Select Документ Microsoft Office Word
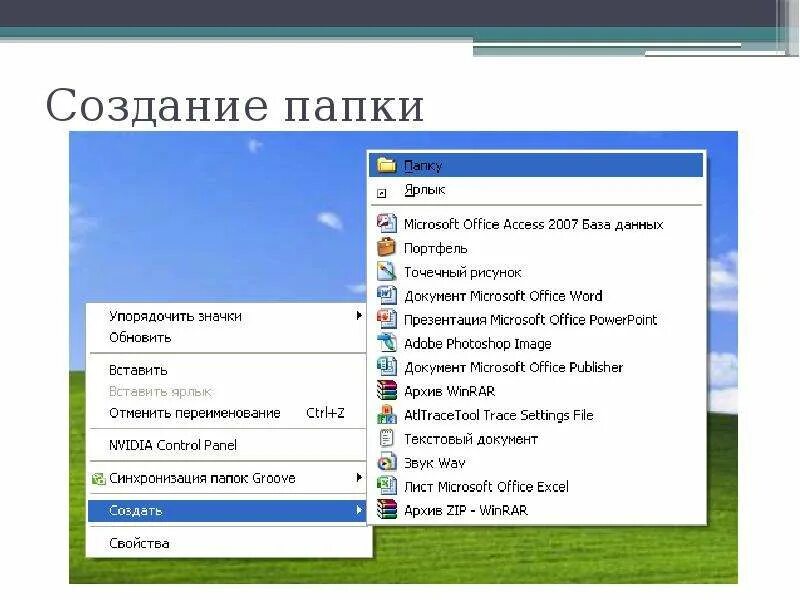 (536, 296)
